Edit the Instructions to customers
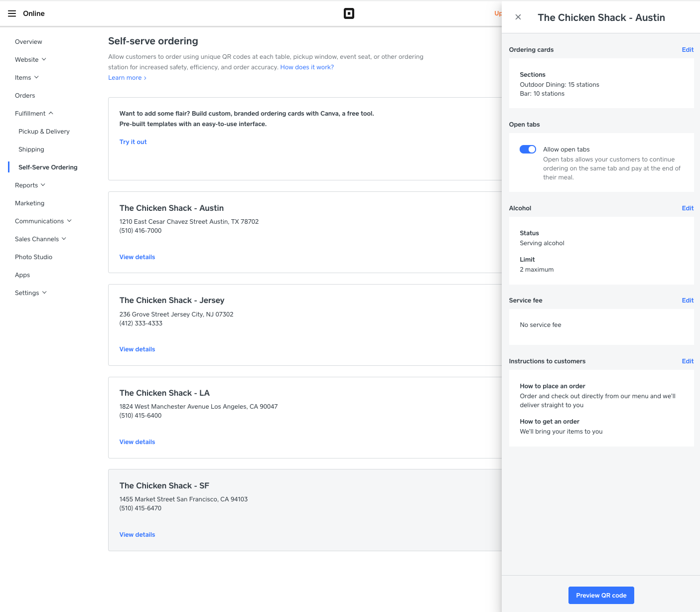This screenshot has height=612, width=700. 688,361
